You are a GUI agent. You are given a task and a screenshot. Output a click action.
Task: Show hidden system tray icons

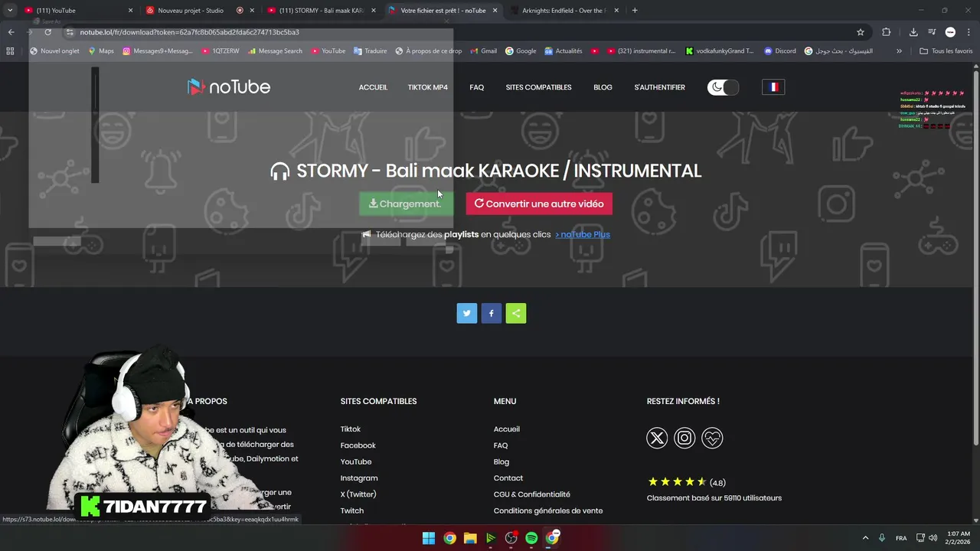865,538
